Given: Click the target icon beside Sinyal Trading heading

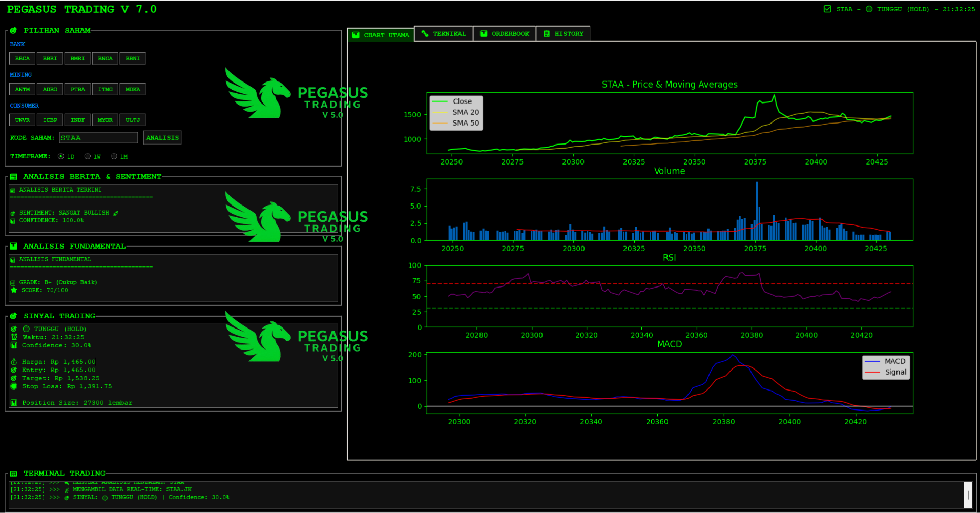Looking at the screenshot, I should click(13, 316).
